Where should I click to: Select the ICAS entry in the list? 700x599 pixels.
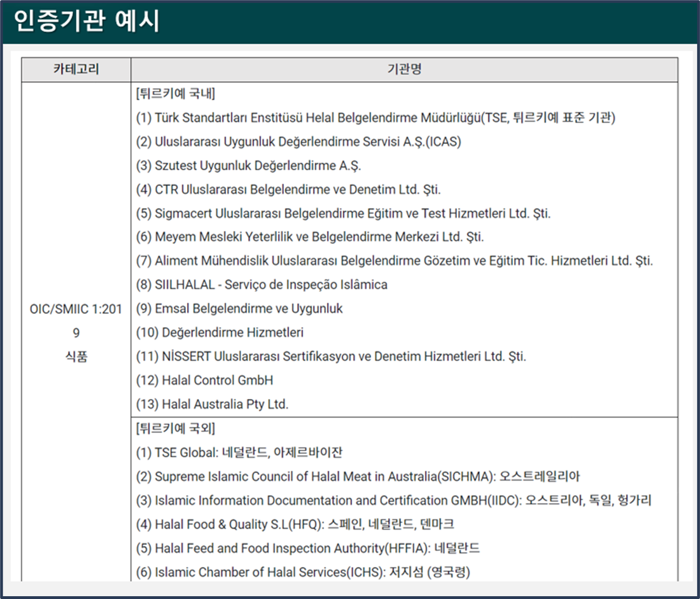(298, 142)
